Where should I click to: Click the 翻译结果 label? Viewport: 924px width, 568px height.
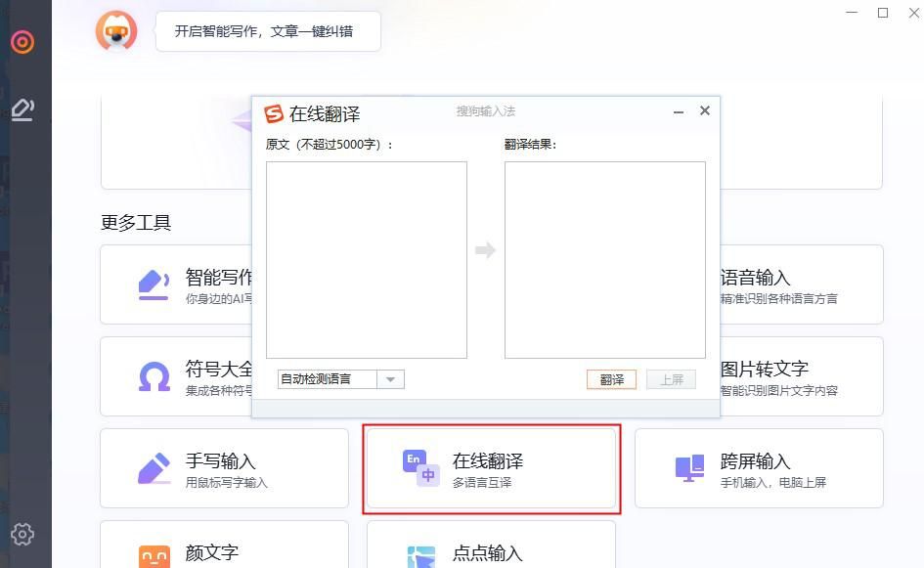pyautogui.click(x=530, y=145)
